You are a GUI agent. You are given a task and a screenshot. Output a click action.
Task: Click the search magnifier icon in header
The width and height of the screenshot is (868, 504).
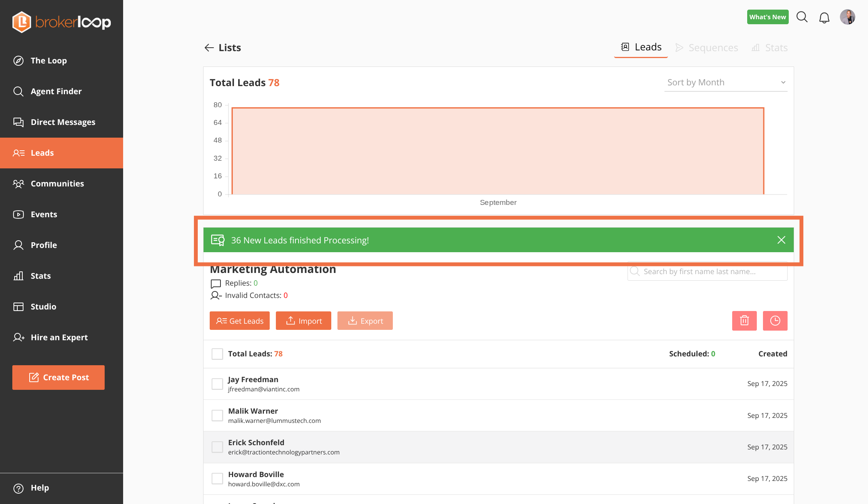coord(802,17)
